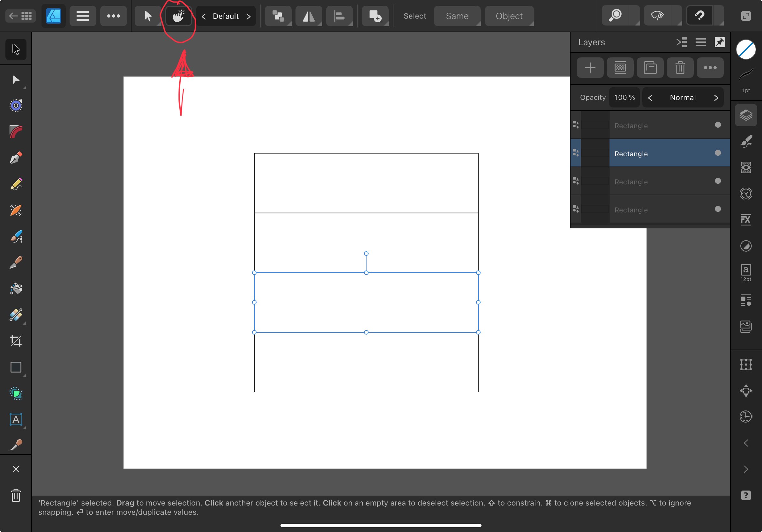Open the stroke and fill color swatch
762x532 pixels.
pos(746,49)
